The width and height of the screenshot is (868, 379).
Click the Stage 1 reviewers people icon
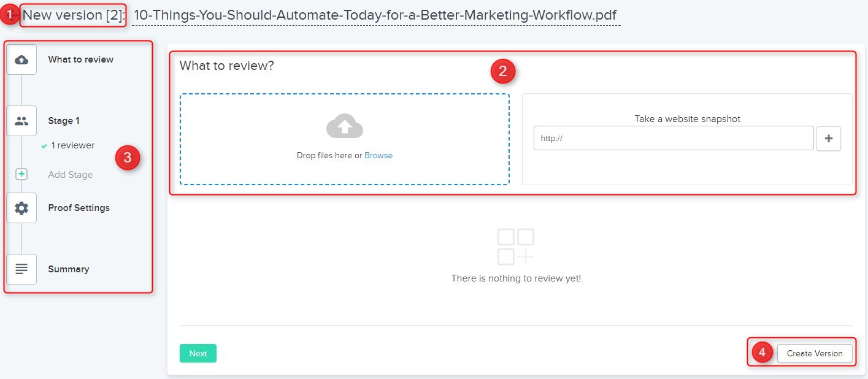pos(21,121)
